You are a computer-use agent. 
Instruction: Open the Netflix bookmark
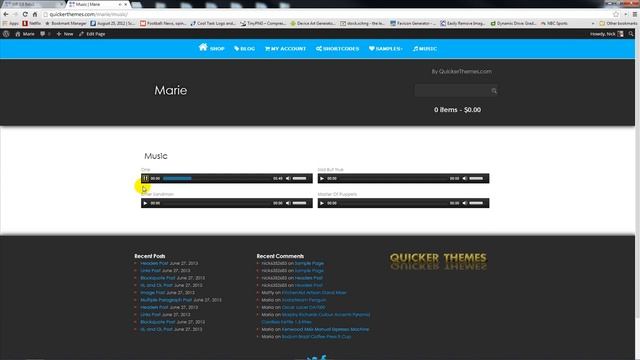(32, 23)
